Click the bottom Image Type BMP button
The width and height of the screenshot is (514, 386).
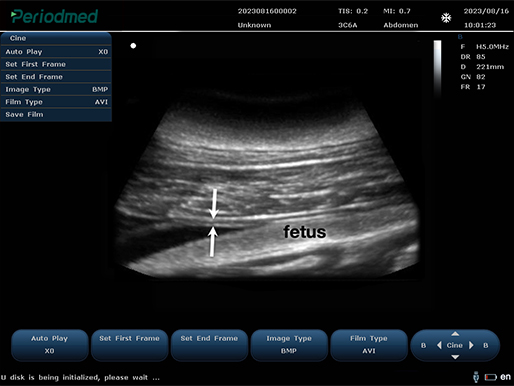tap(289, 345)
